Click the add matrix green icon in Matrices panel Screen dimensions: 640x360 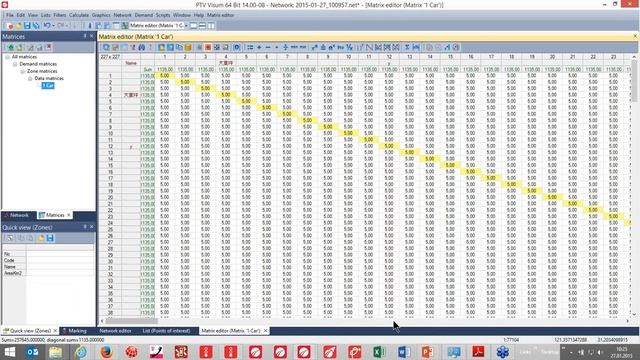pos(11,47)
